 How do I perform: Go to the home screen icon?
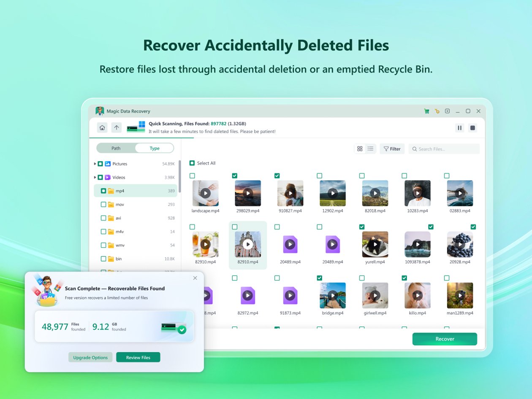pyautogui.click(x=102, y=127)
